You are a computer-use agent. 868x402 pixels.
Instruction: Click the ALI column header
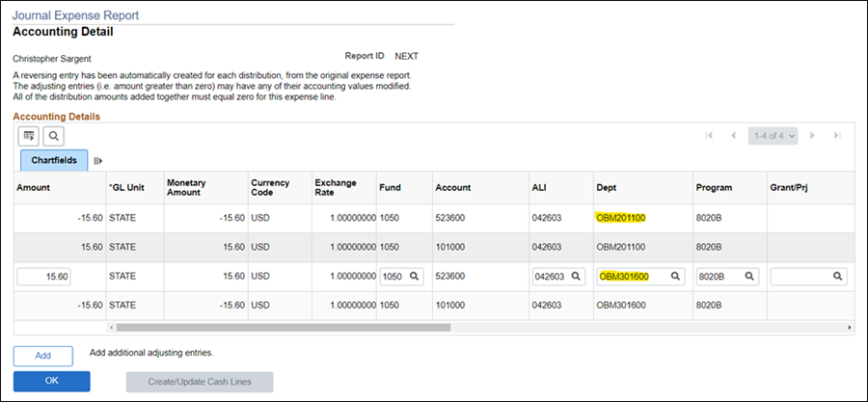click(538, 187)
